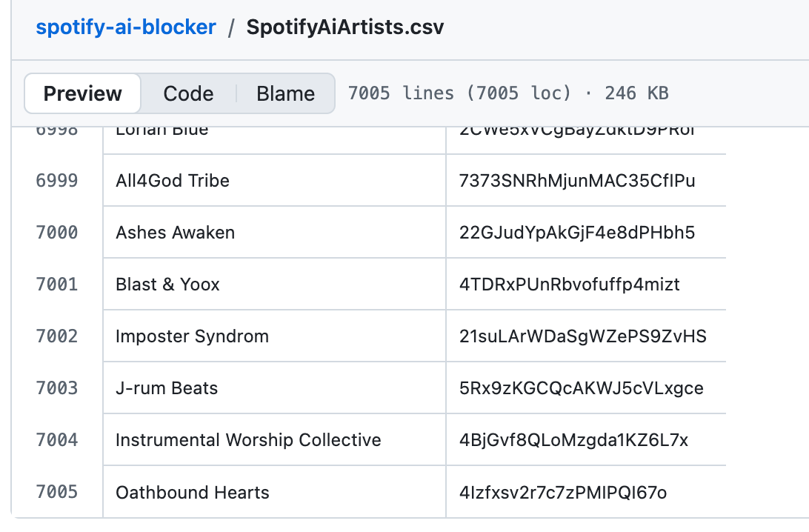Select the Ashes Awaken artist cell

coord(274,232)
